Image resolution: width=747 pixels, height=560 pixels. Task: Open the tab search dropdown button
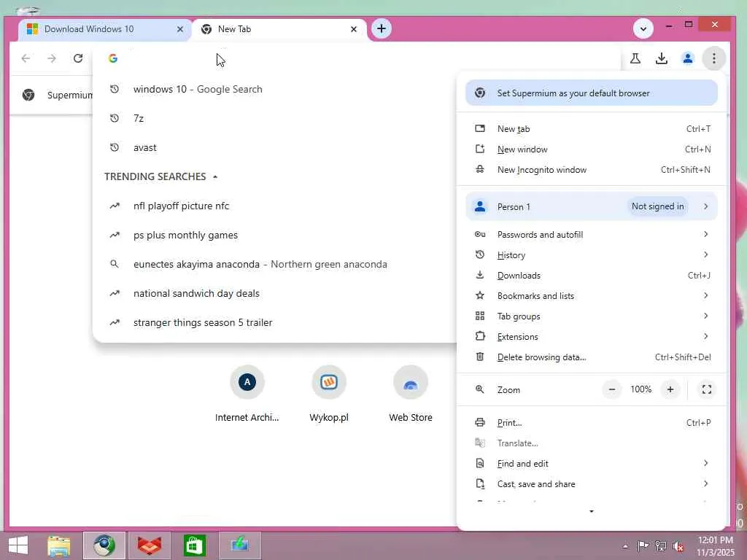coord(643,28)
